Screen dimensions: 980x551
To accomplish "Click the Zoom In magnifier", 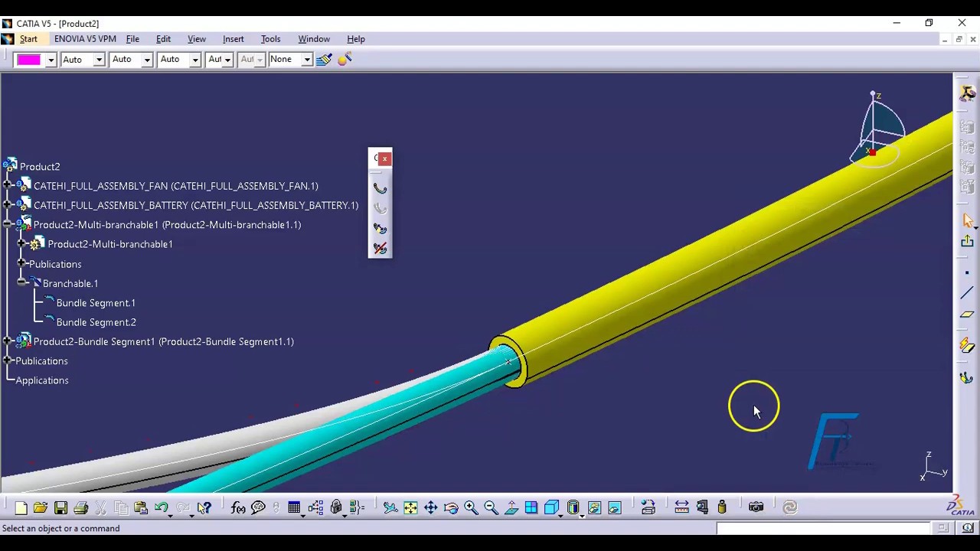I will click(471, 507).
